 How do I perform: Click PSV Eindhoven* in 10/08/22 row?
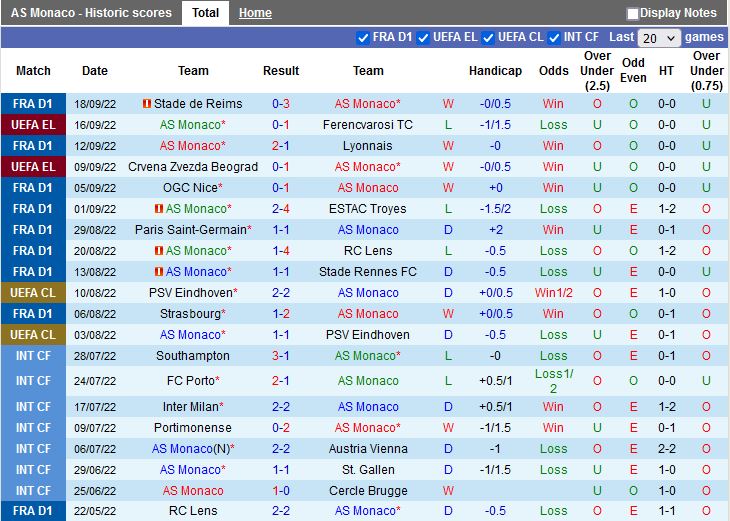point(193,292)
